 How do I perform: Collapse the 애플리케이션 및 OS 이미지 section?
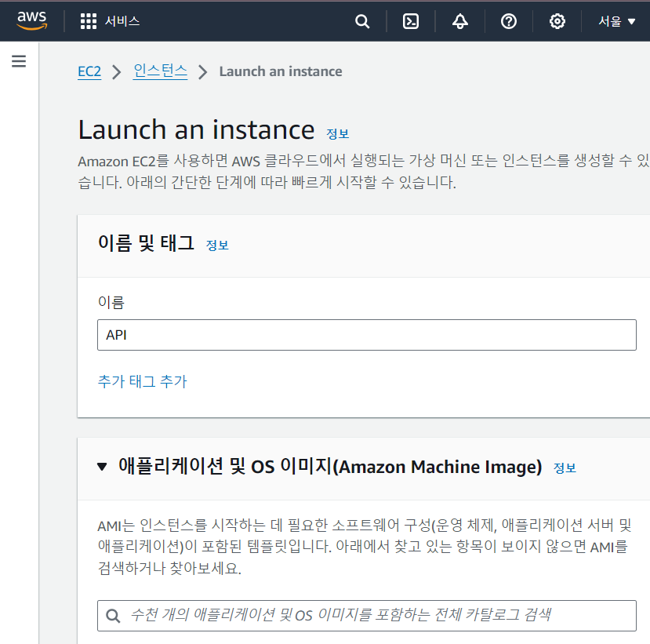[102, 467]
